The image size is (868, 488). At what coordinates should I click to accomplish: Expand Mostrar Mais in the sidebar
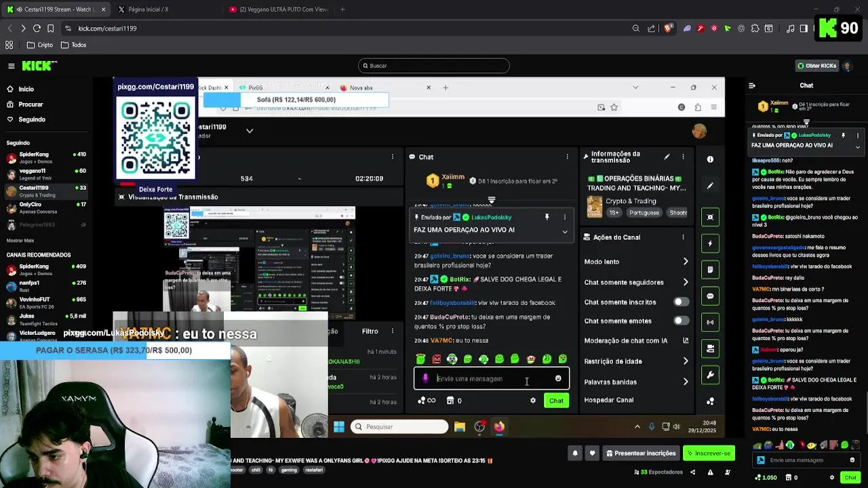pos(20,241)
